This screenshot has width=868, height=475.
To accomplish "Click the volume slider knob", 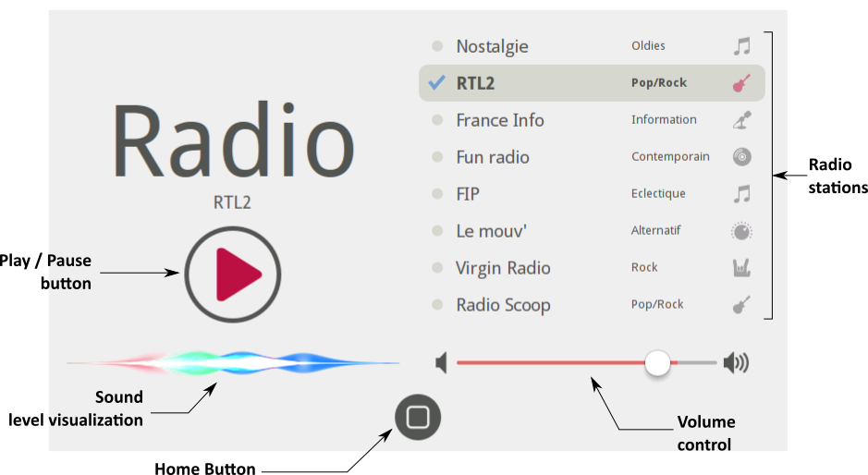I will pos(657,363).
